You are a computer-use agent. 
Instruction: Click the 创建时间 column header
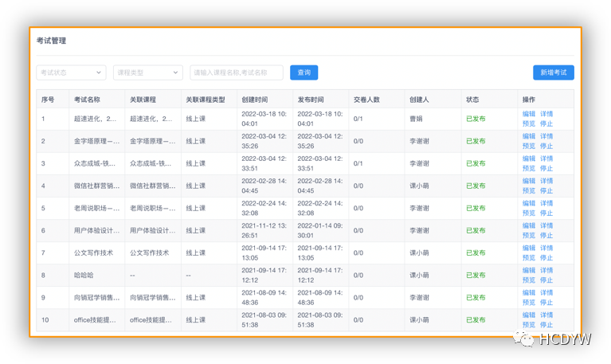coord(254,100)
